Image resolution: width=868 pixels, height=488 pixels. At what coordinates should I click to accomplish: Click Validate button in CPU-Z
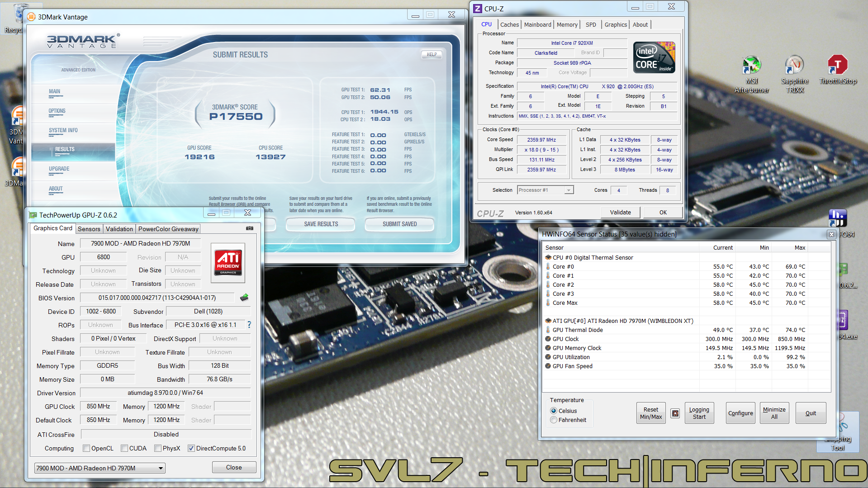pos(620,212)
